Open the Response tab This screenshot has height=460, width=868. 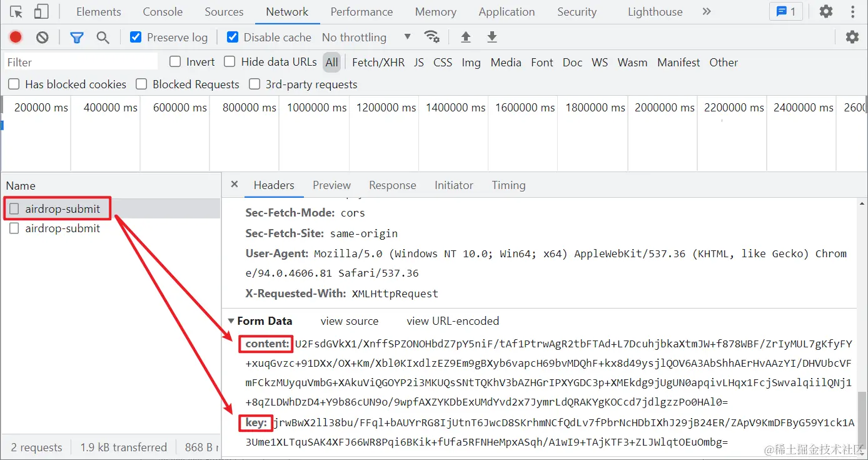point(392,185)
